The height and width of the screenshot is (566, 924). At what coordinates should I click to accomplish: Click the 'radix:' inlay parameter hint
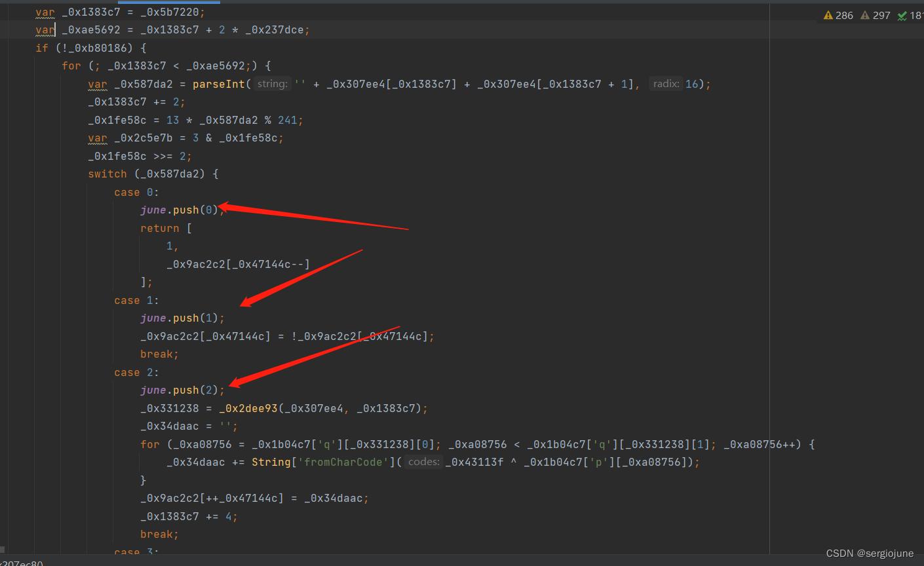(x=666, y=84)
